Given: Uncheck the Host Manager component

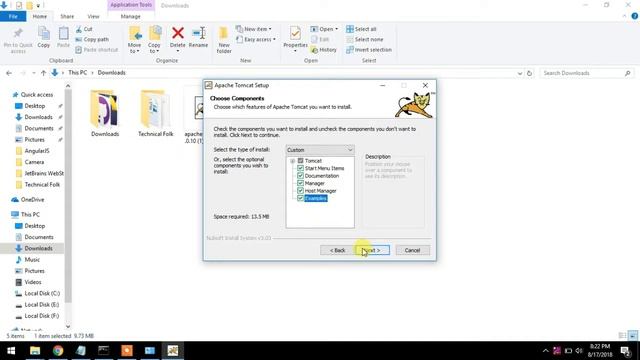Looking at the screenshot, I should [300, 191].
